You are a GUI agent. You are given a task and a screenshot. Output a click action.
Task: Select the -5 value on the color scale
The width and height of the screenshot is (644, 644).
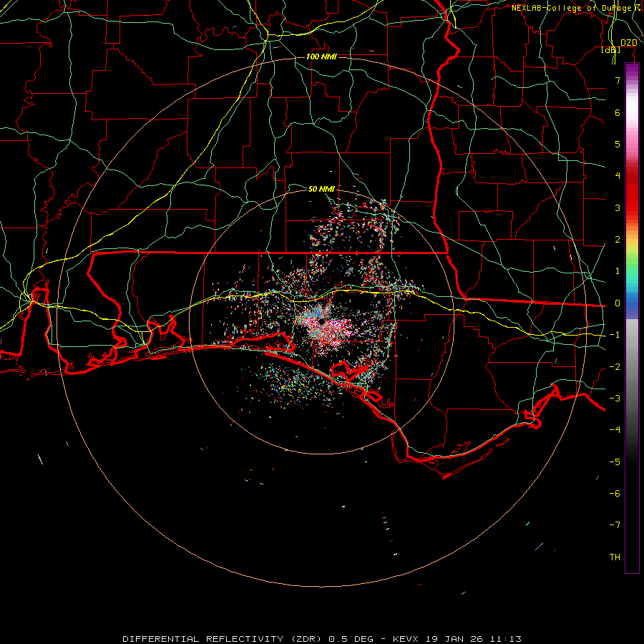click(615, 462)
